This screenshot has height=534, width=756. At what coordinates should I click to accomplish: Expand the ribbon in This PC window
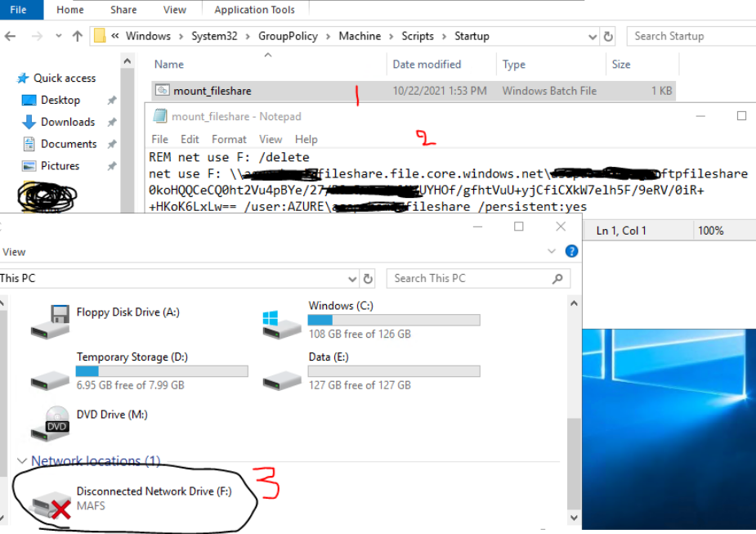point(552,251)
